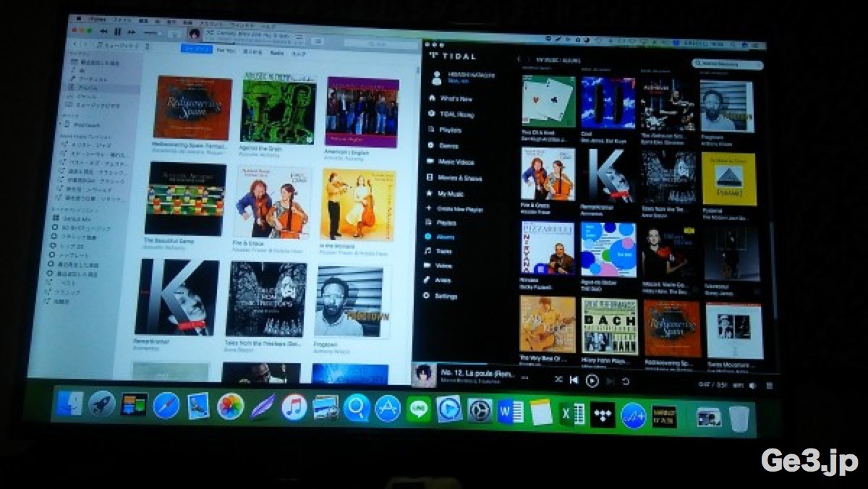Go back using TIDAL's back arrow
Image resolution: width=868 pixels, height=489 pixels.
(x=519, y=58)
